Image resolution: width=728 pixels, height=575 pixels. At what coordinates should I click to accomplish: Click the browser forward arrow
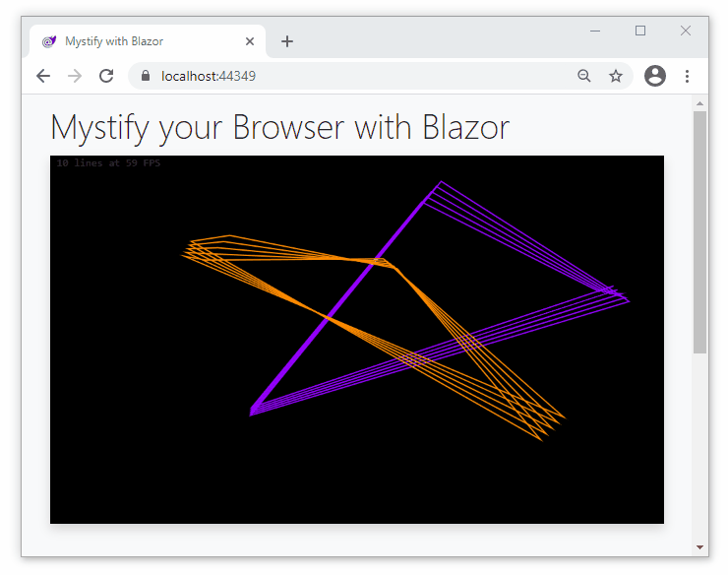(75, 76)
